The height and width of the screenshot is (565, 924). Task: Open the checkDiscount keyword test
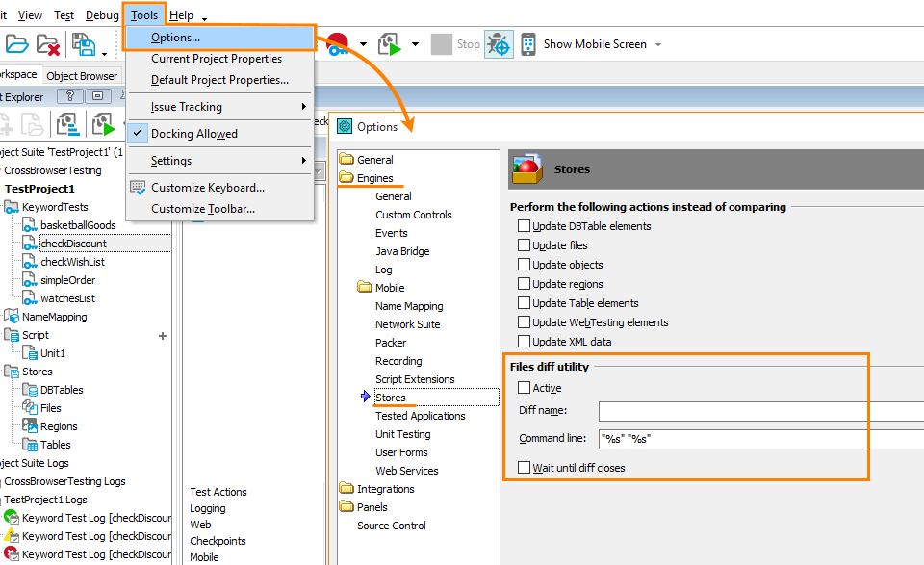point(74,243)
